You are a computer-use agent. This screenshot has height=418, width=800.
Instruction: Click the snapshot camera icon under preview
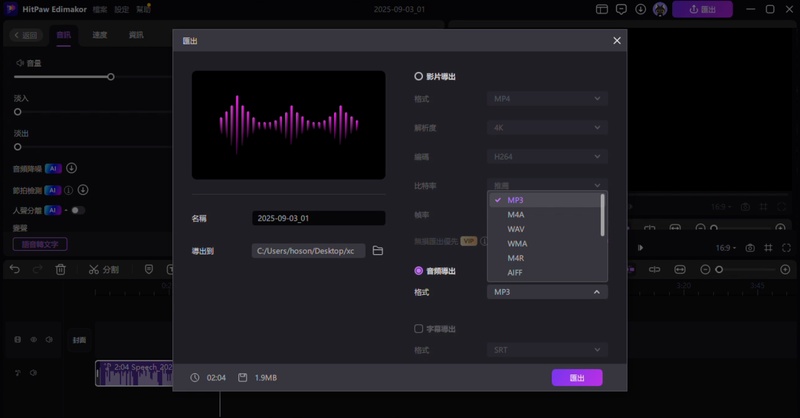pyautogui.click(x=750, y=248)
